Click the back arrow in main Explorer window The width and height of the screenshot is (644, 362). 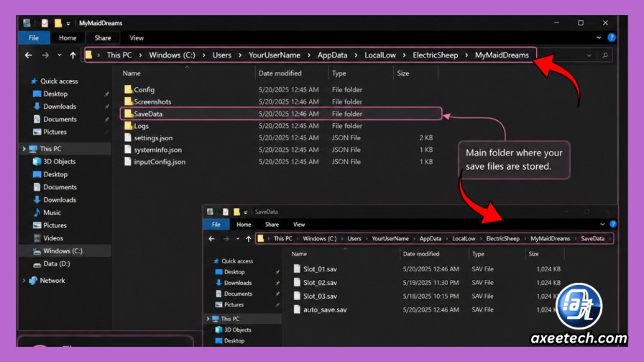(28, 55)
